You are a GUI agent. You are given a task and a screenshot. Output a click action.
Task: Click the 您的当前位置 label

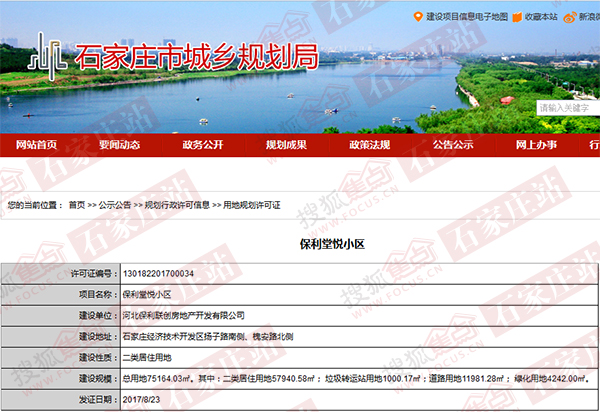(34, 205)
